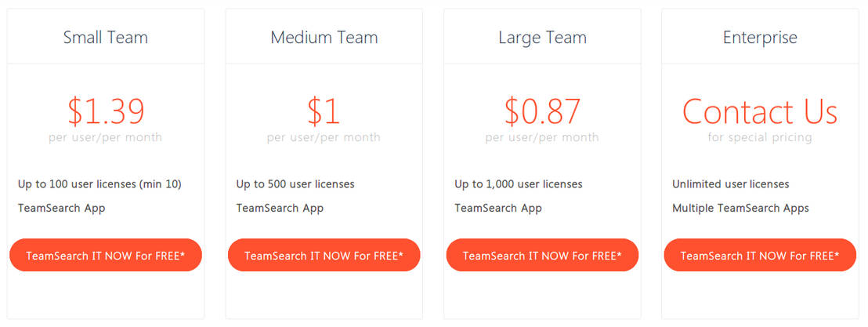
Task: Click the $1.39 price
Action: [x=106, y=111]
